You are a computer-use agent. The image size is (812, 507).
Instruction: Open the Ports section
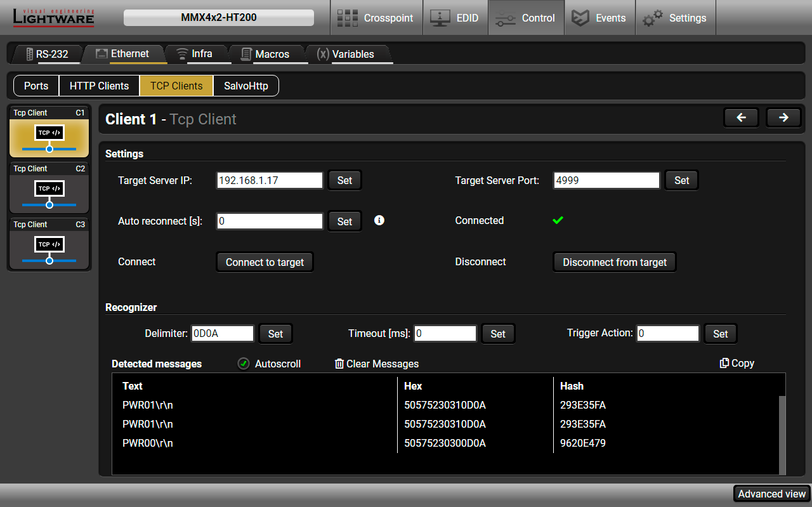coord(36,86)
